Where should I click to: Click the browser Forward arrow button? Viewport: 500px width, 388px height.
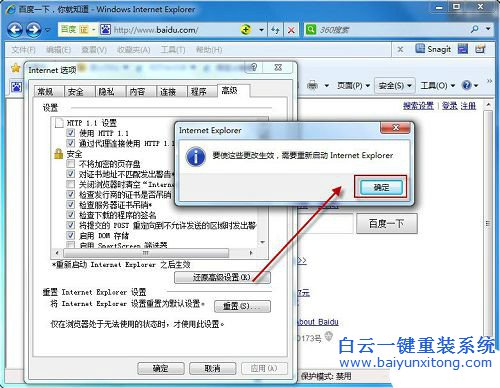34,30
